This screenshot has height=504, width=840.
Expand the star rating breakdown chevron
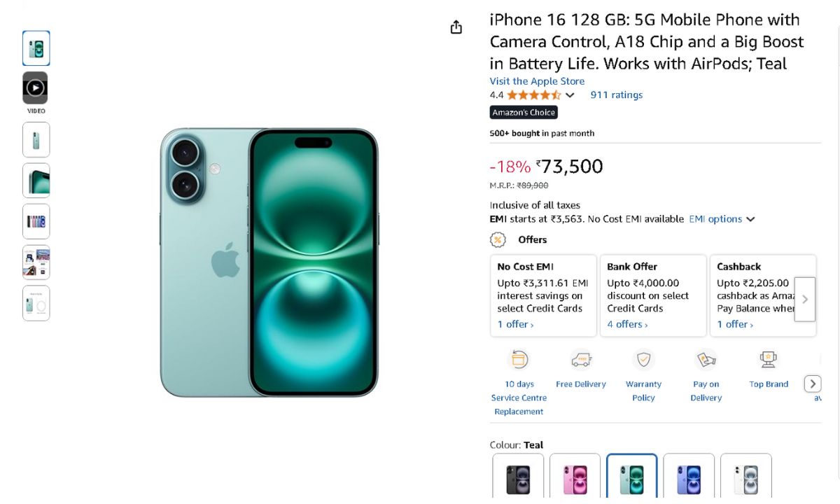click(x=570, y=95)
